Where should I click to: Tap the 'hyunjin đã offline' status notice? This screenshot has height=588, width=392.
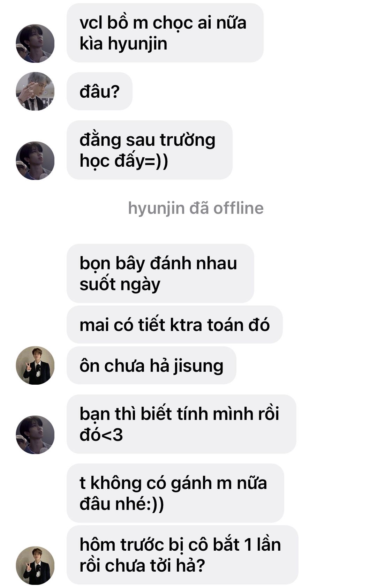(x=196, y=208)
